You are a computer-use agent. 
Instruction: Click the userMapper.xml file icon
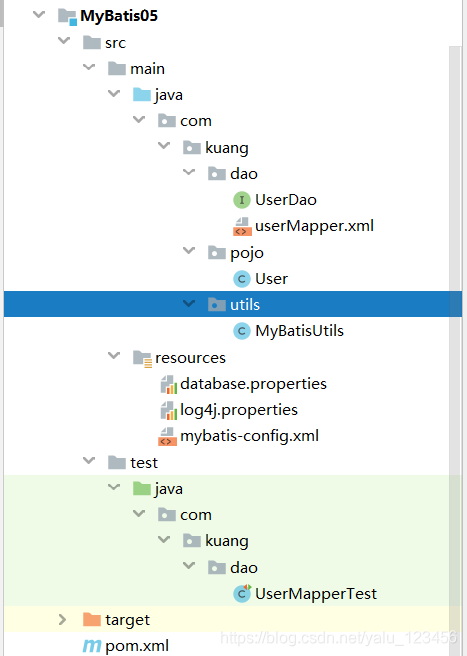click(241, 226)
